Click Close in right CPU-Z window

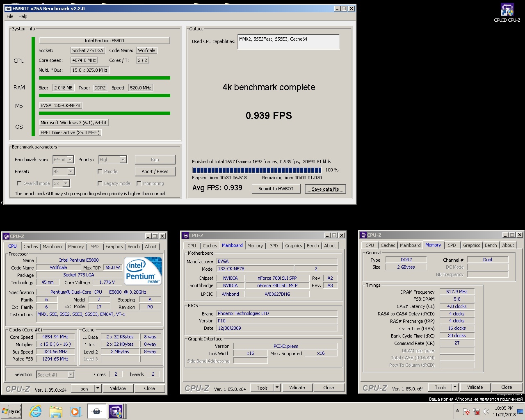[507, 387]
